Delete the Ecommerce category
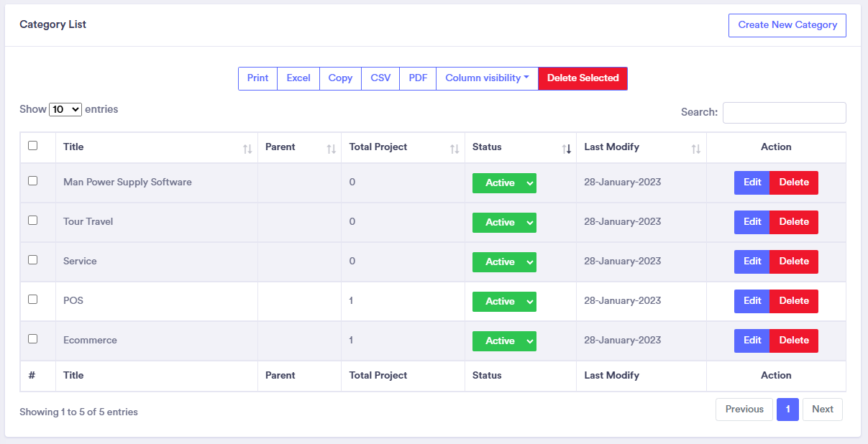 tap(794, 341)
